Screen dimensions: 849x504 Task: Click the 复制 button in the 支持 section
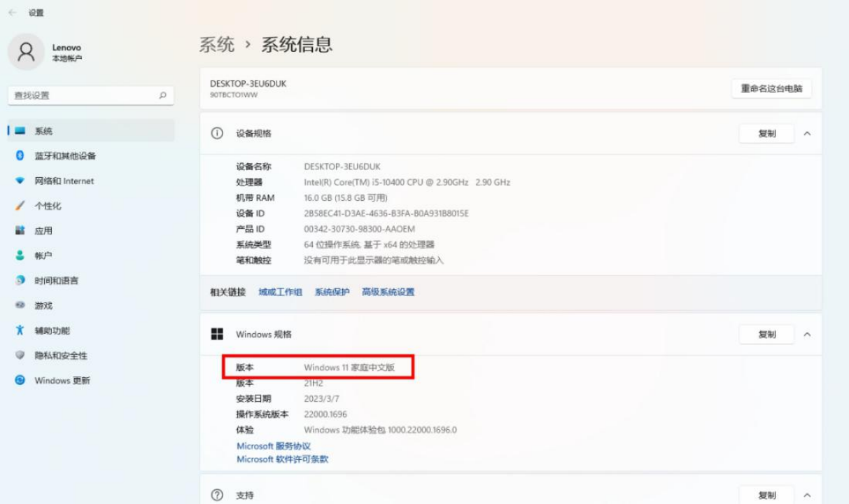(x=766, y=495)
